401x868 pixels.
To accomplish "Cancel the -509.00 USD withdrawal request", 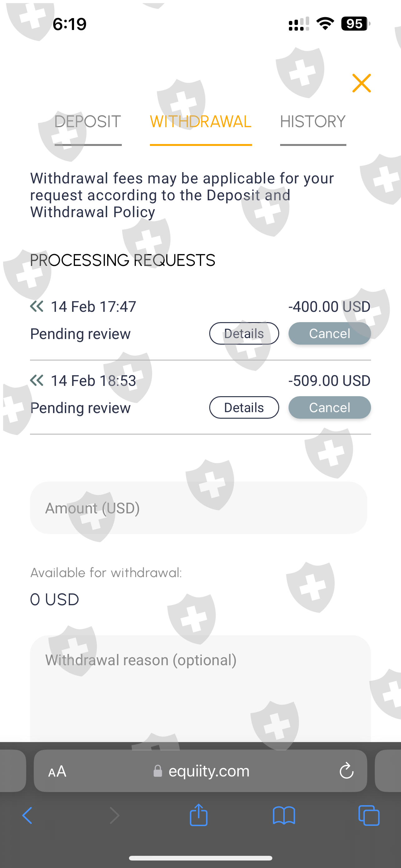I will point(329,408).
